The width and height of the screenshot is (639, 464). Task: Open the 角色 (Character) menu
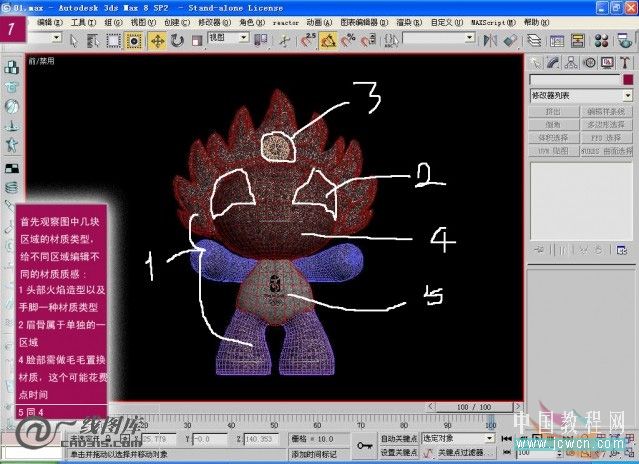[252, 22]
